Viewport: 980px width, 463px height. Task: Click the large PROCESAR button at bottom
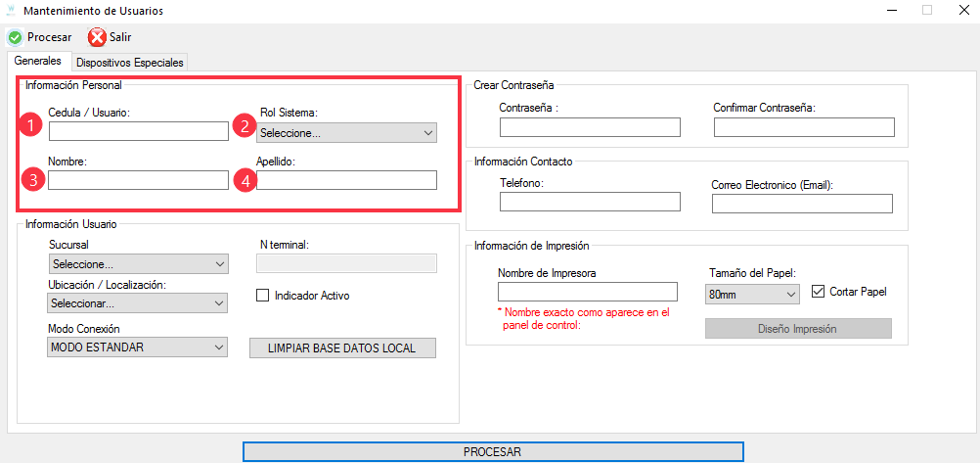pos(492,451)
